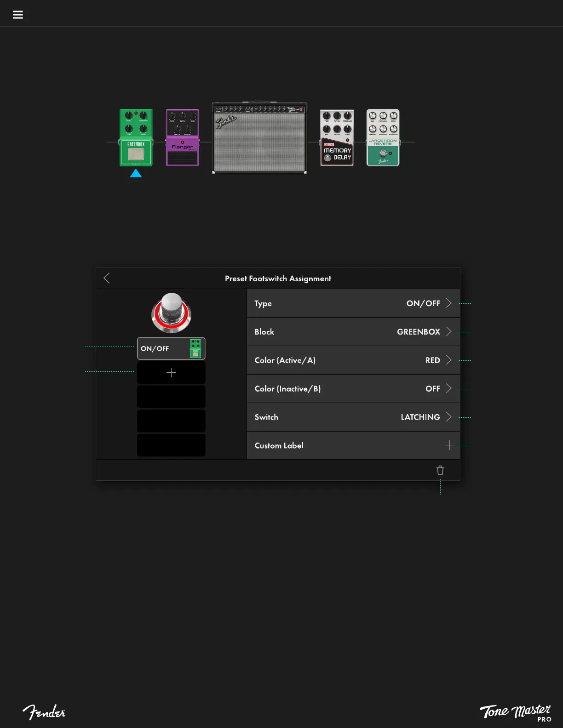Click the chevron in the Block row

pyautogui.click(x=449, y=332)
